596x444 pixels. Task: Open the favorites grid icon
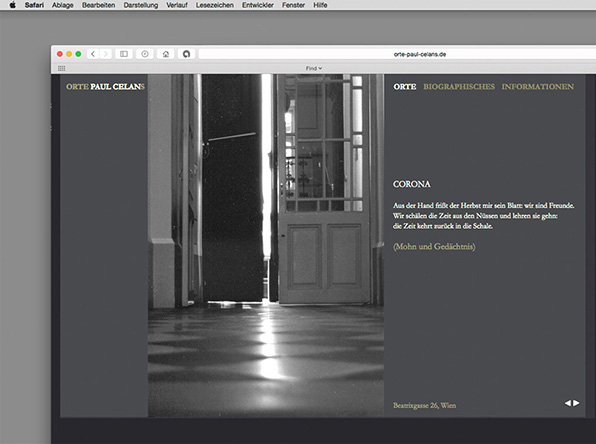pyautogui.click(x=62, y=68)
